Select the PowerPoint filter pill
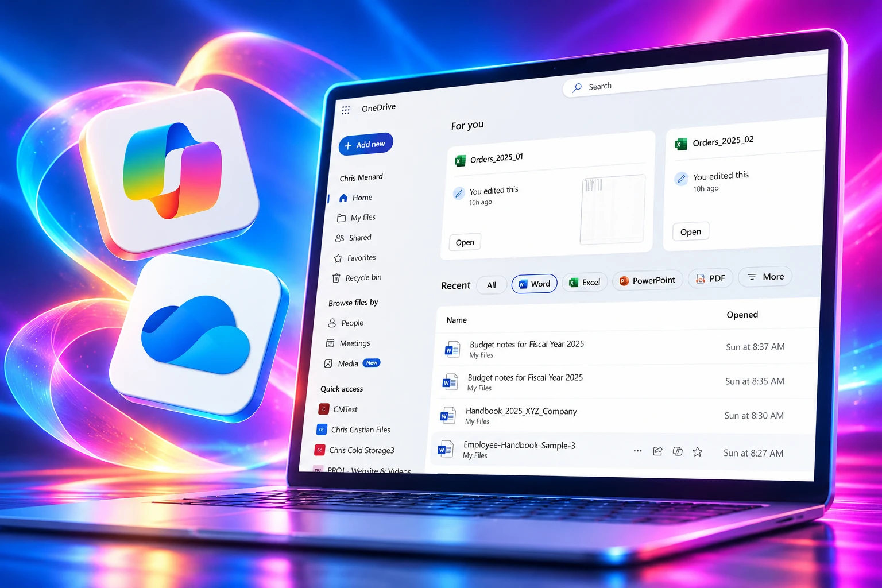Screen dimensions: 882x588 pyautogui.click(x=648, y=280)
